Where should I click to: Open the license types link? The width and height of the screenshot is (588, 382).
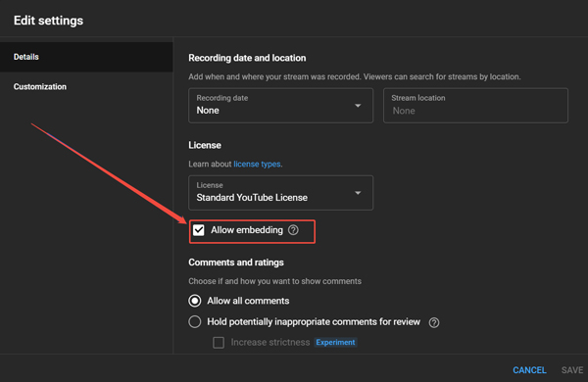pyautogui.click(x=257, y=164)
